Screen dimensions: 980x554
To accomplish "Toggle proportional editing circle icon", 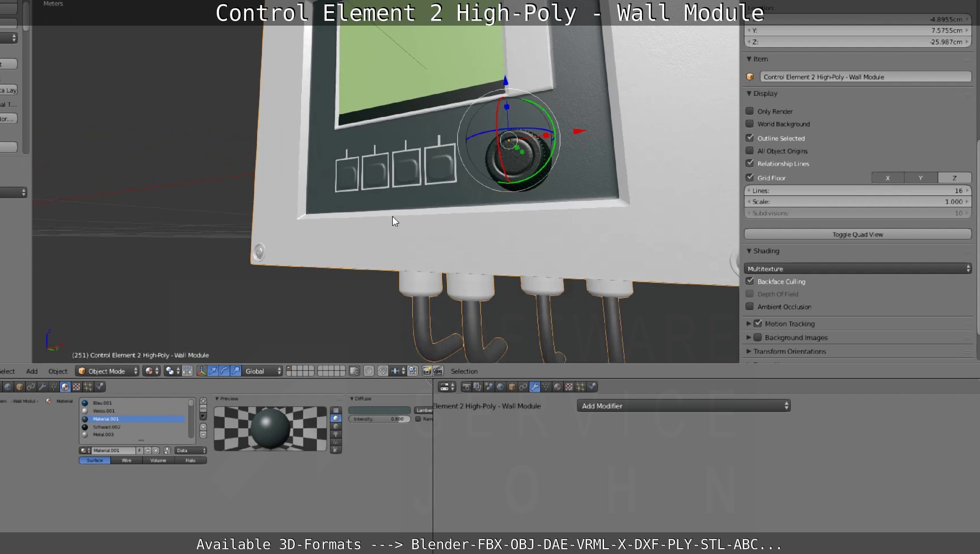I will [x=369, y=371].
